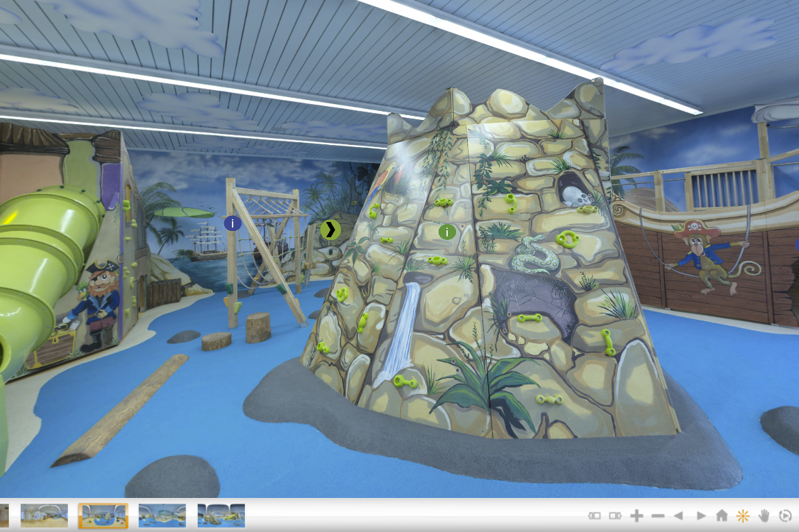Zoom in with the plus icon

point(637,516)
